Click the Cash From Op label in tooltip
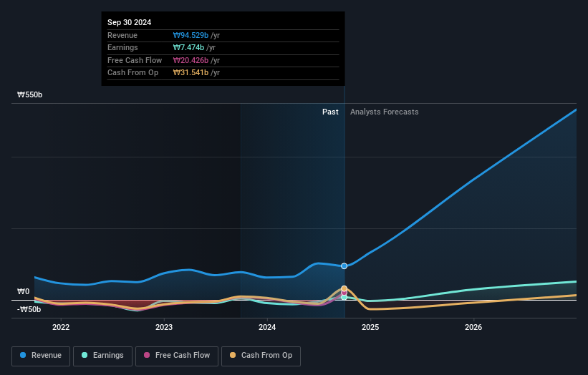The width and height of the screenshot is (588, 375). 132,73
